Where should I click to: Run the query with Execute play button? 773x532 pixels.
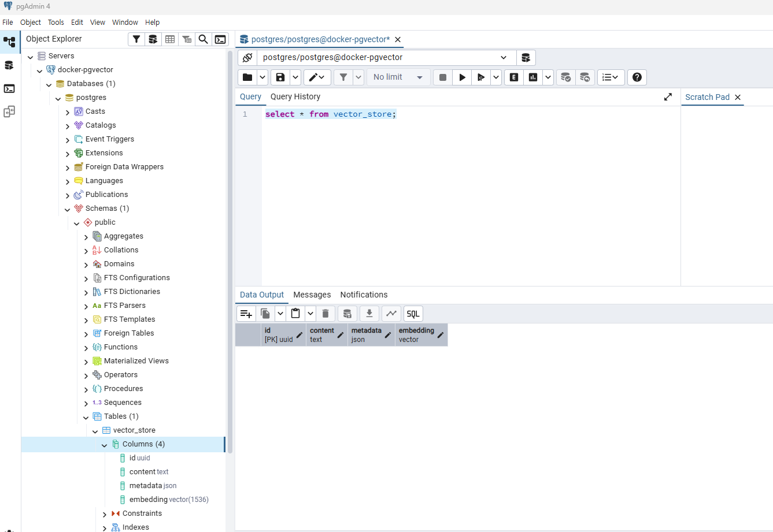pyautogui.click(x=462, y=77)
